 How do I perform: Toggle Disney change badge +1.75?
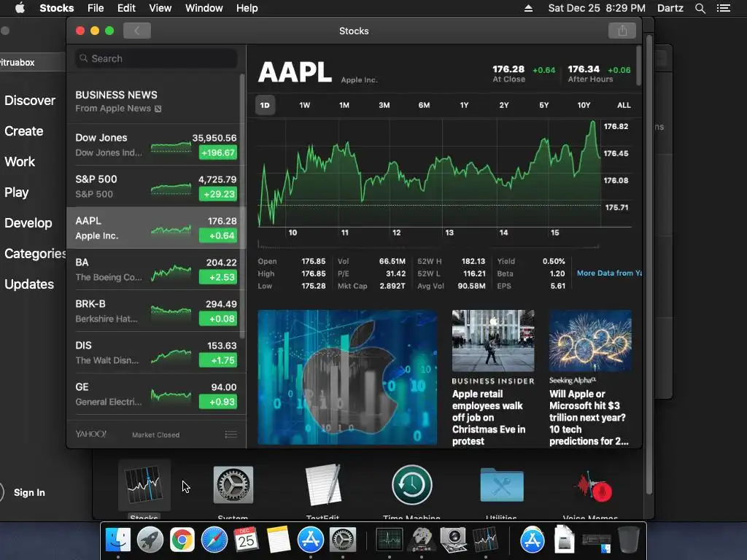coord(217,360)
